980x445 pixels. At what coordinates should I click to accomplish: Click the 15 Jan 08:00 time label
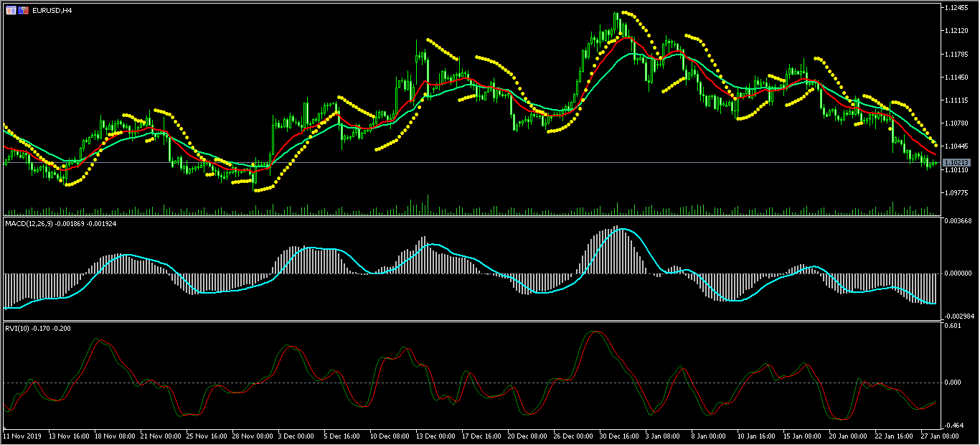(801, 436)
